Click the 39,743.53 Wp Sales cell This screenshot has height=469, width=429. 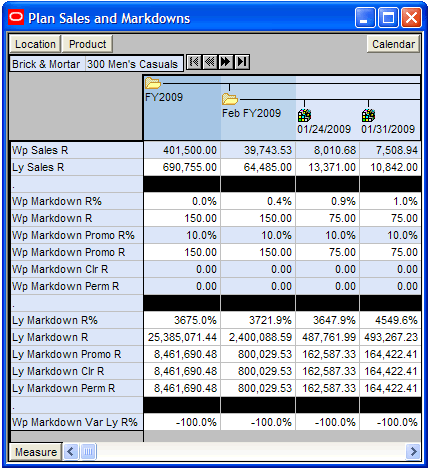[x=258, y=150]
